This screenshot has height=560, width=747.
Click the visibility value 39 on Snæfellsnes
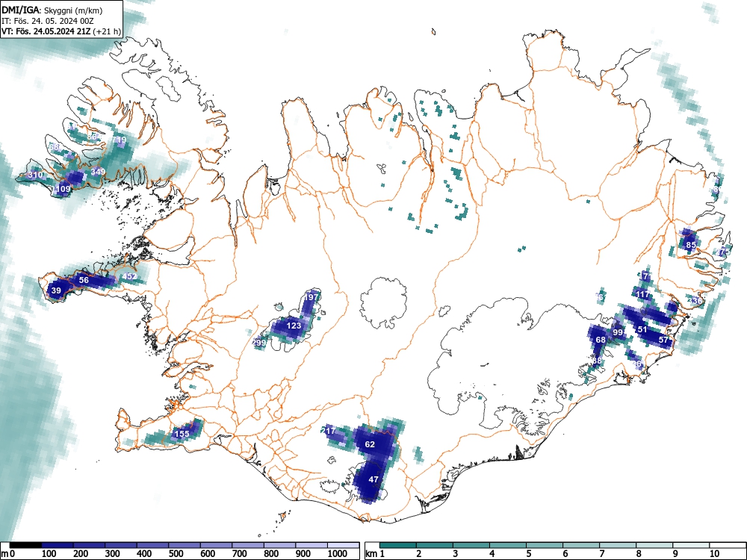coord(56,290)
